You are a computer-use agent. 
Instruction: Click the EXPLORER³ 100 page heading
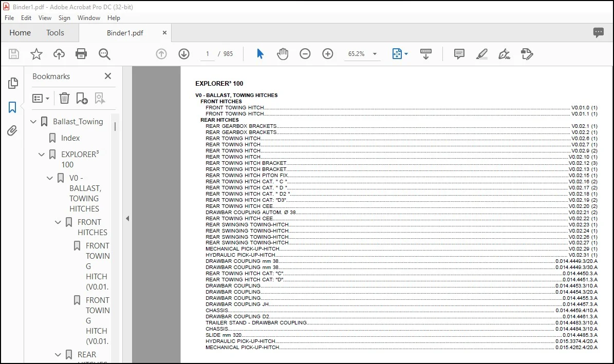(219, 83)
